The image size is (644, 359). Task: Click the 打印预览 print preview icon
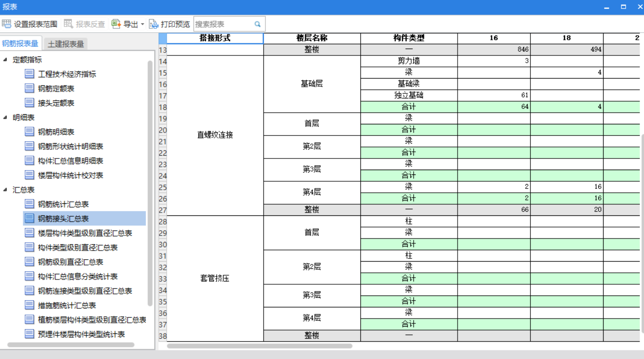(x=154, y=24)
